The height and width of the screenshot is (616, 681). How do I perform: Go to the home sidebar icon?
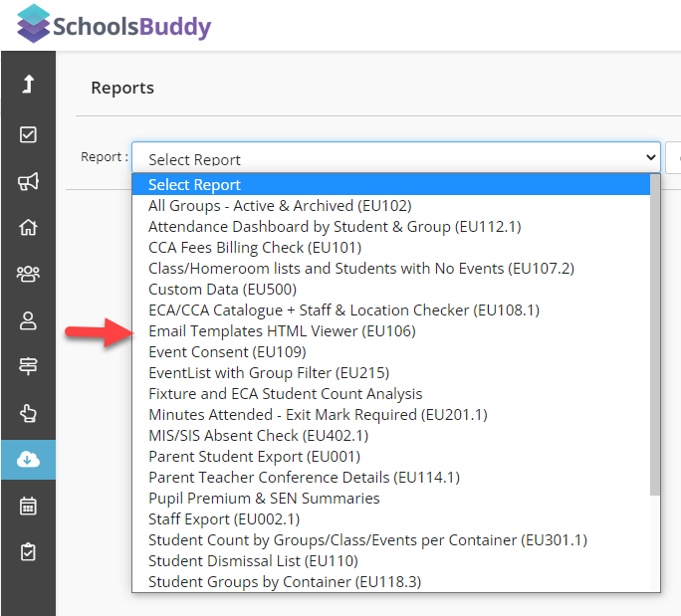(28, 227)
